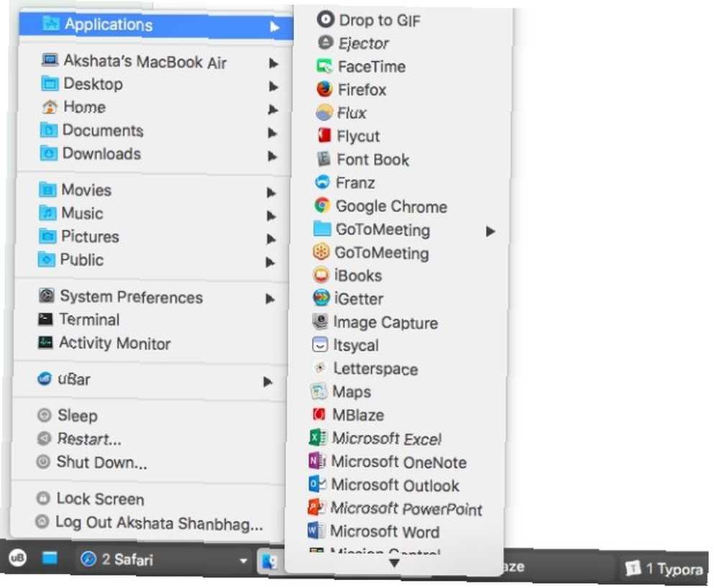Click the Maps app icon

319,391
